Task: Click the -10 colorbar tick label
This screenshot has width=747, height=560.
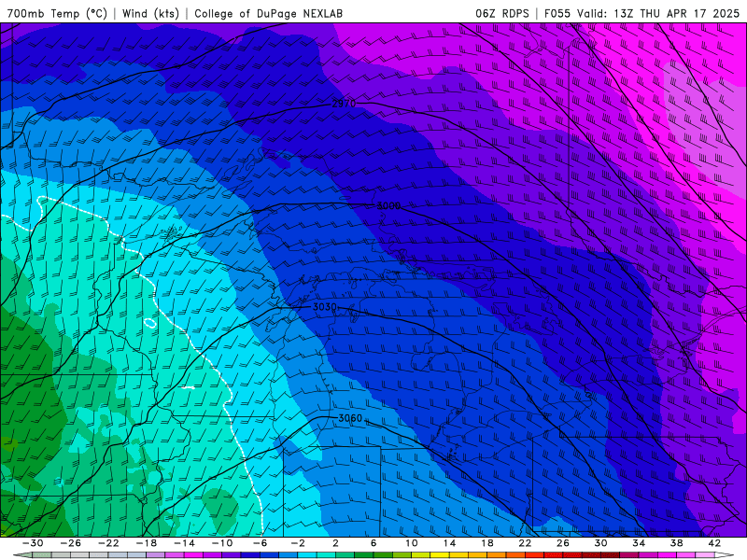Action: [222, 543]
